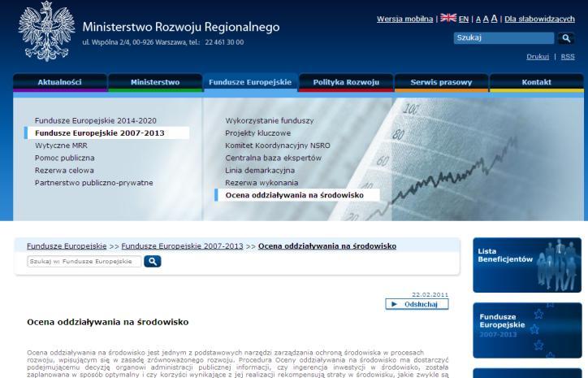Focus the 'Szukaj w: Fundusze Europejskie' field
Image resolution: width=588 pixels, height=378 pixels.
click(x=84, y=261)
